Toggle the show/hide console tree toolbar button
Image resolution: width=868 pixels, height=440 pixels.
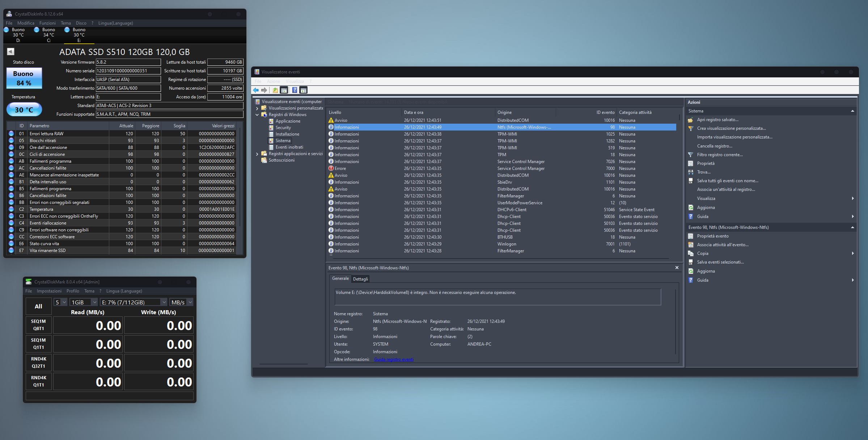click(284, 90)
